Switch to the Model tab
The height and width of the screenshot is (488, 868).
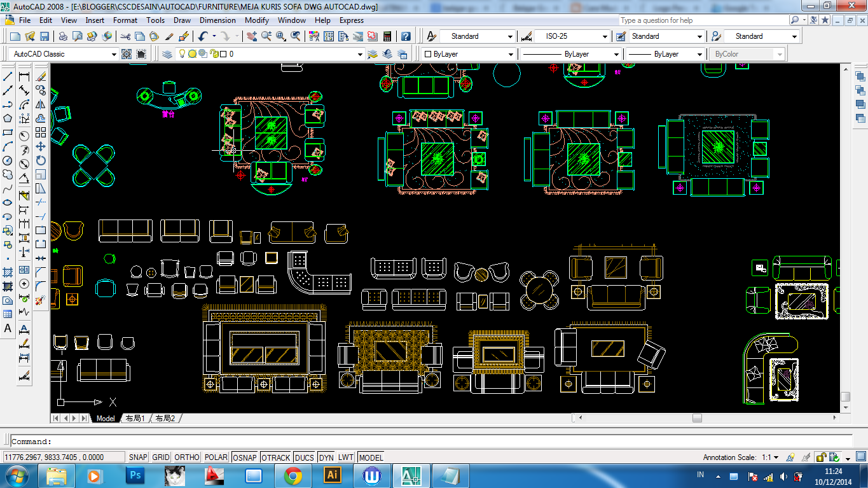(x=106, y=419)
